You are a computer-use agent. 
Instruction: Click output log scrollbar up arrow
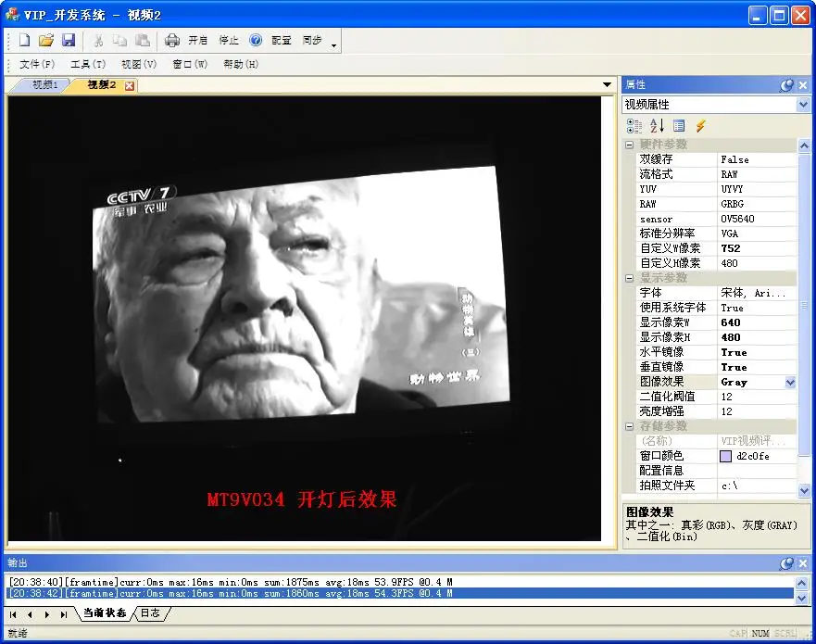click(x=802, y=583)
